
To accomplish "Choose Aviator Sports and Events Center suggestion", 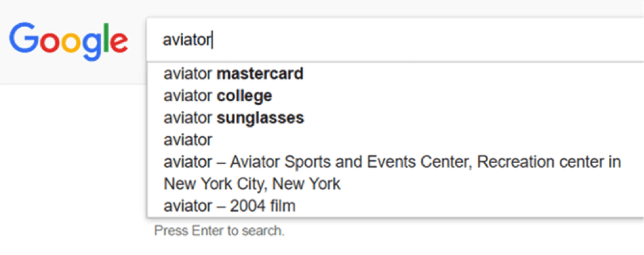I will coord(395,173).
